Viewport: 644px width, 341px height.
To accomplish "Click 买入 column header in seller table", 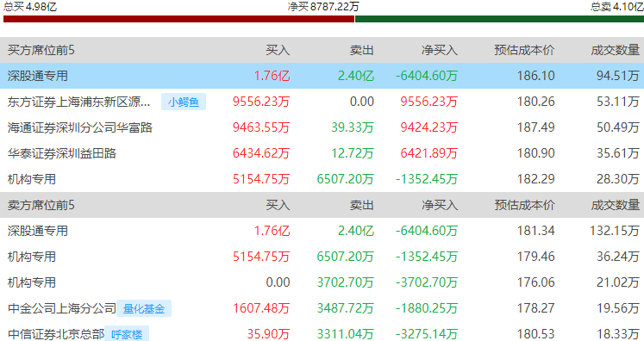I will [278, 205].
